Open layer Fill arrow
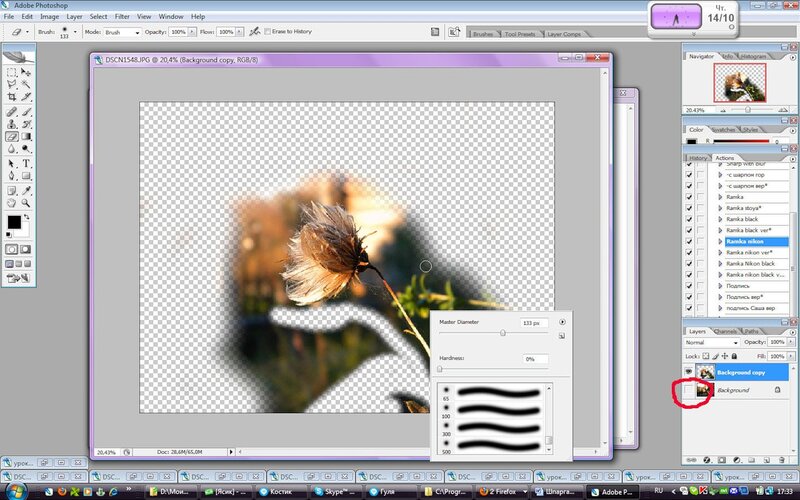 pos(791,356)
